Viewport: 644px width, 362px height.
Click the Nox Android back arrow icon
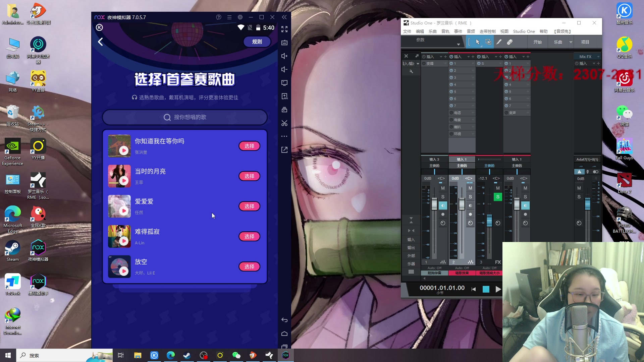click(284, 320)
